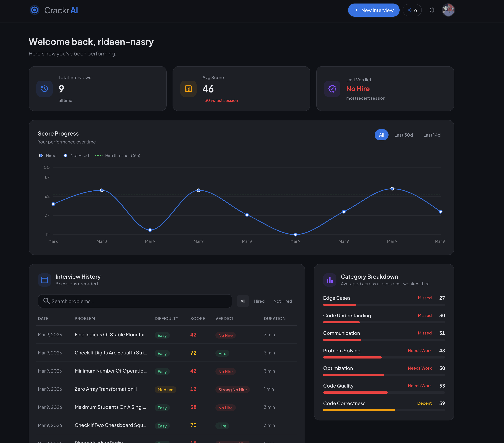Start a New Interview
Screen dimensions: 504x443
point(374,10)
